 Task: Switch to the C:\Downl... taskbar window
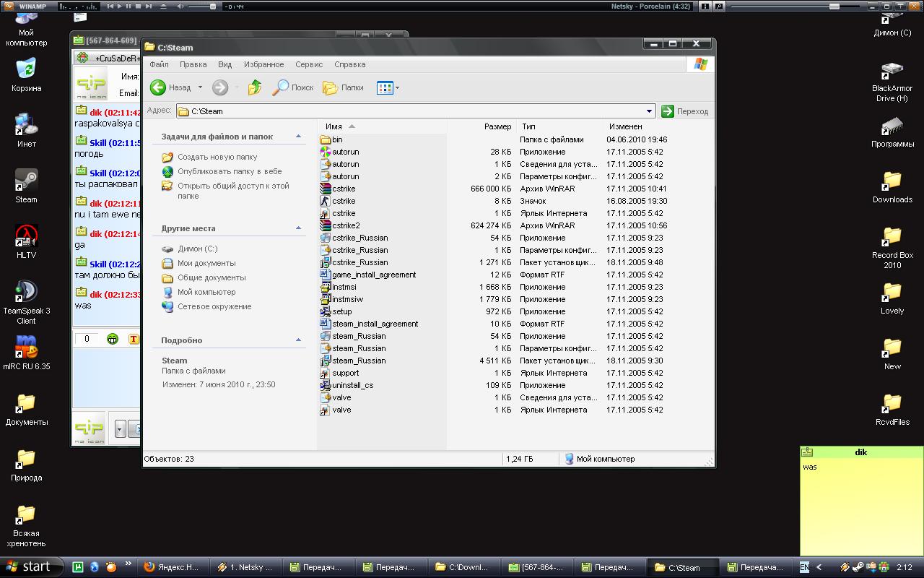(462, 567)
